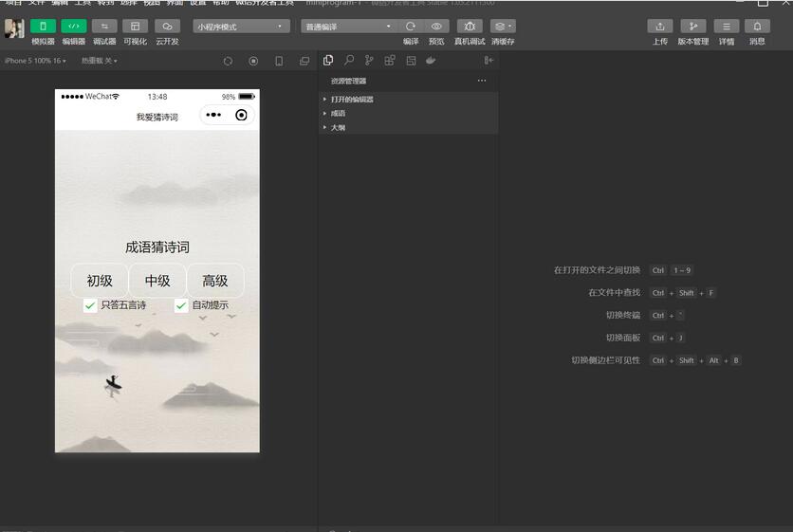The width and height of the screenshot is (793, 532).
Task: Click the 我爱猜诗词 navigation title
Action: (x=157, y=117)
